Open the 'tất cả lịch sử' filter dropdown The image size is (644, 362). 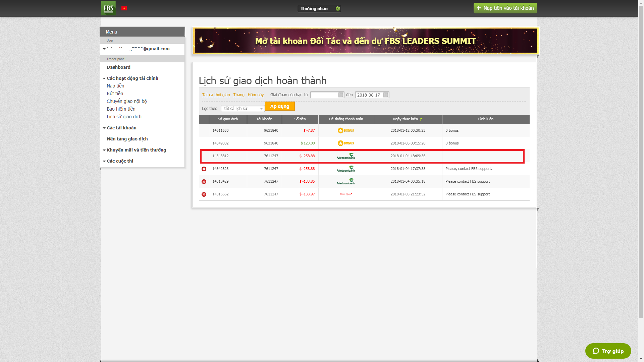click(x=243, y=109)
